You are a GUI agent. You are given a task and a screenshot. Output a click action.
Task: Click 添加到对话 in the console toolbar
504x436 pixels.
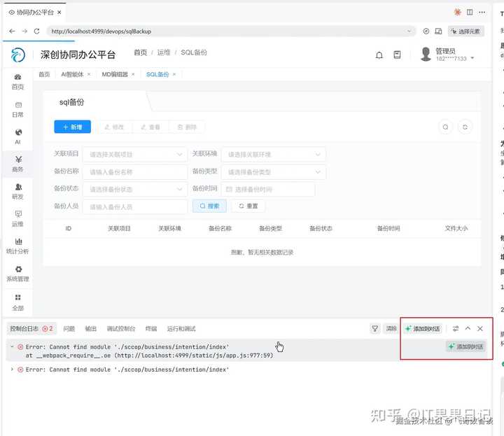click(423, 329)
